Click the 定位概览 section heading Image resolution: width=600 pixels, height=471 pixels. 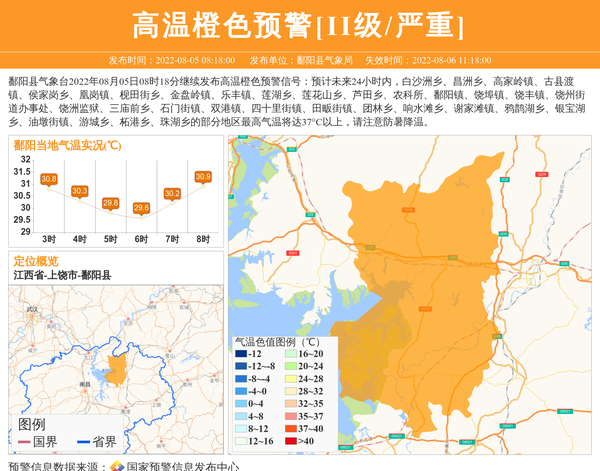tap(37, 260)
